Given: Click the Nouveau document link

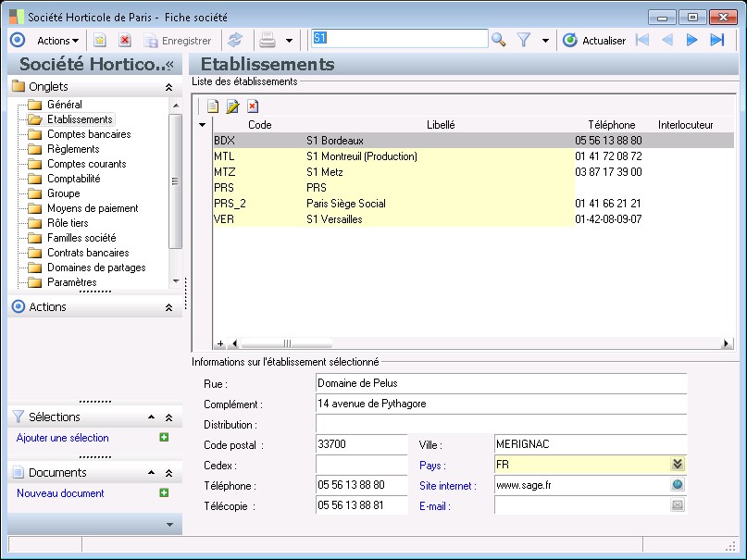Looking at the screenshot, I should pos(60,493).
